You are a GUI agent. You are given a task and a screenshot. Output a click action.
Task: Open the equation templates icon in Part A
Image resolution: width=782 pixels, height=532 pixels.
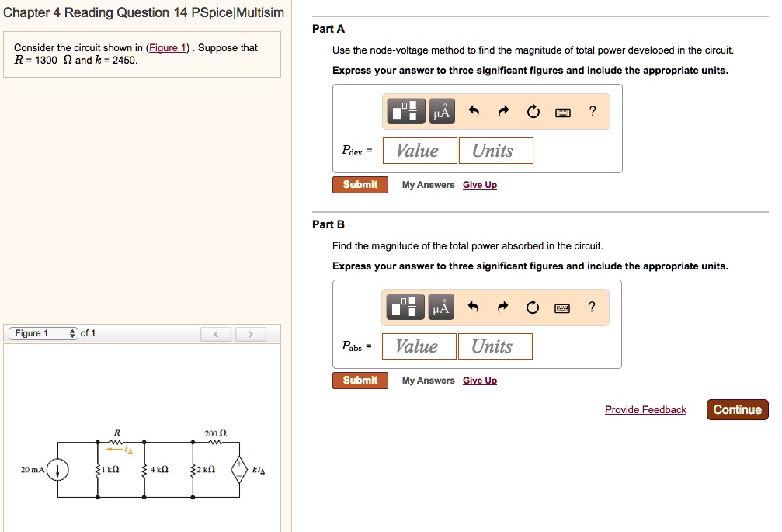pos(406,110)
